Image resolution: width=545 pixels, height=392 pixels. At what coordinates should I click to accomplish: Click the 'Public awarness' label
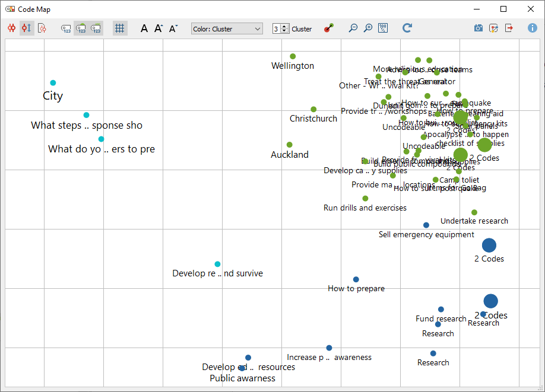(x=243, y=378)
